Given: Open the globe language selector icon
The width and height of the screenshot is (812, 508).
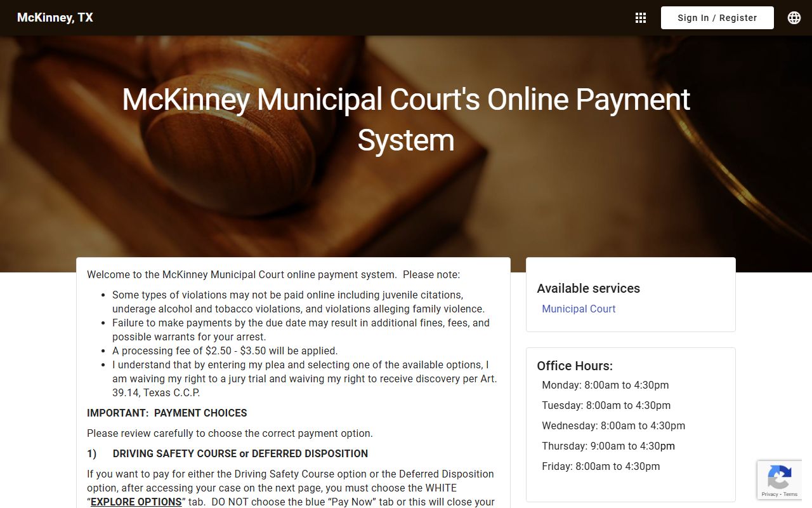Looking at the screenshot, I should coord(794,18).
